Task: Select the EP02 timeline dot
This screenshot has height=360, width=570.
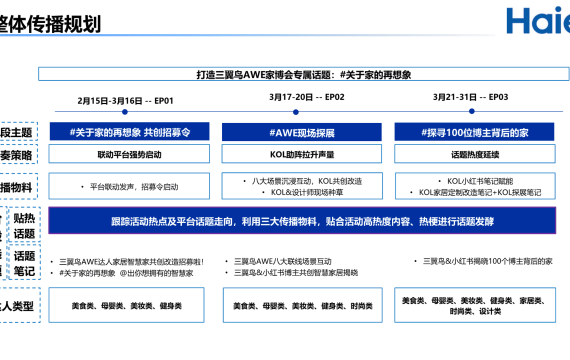Action: pyautogui.click(x=296, y=112)
